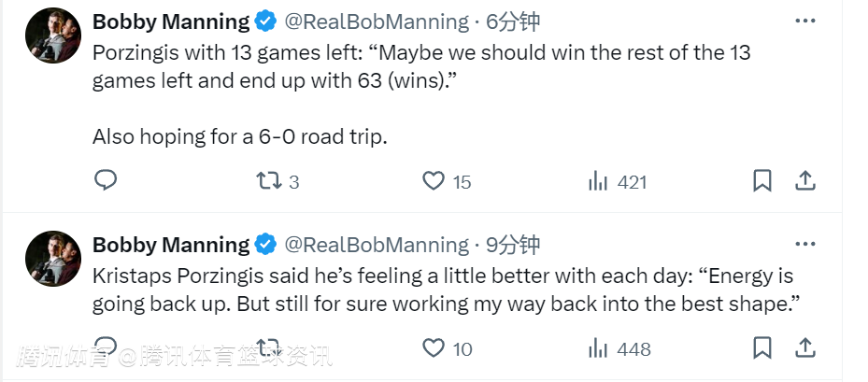Viewport: 868px width, 382px height.
Task: View analytics showing 448 views
Action: (598, 348)
